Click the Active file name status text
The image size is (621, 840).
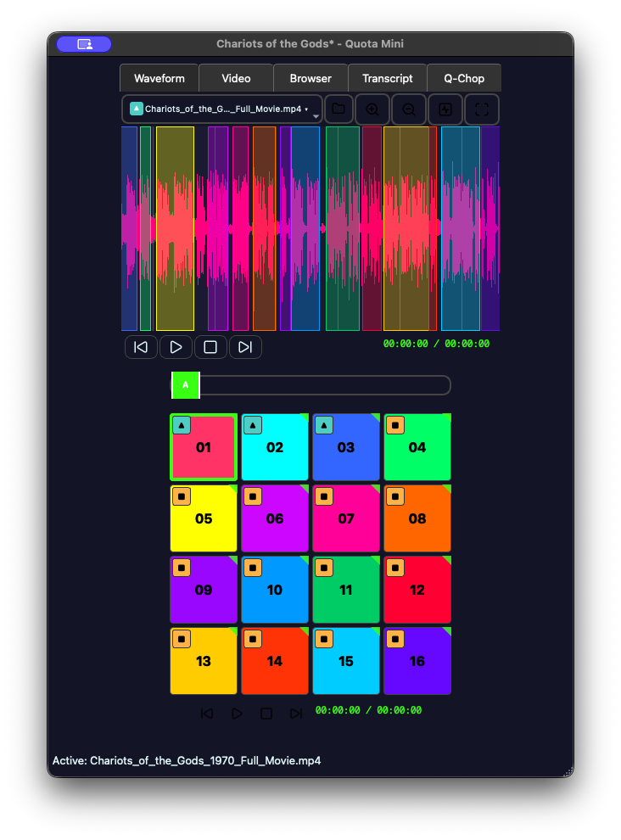tap(187, 761)
